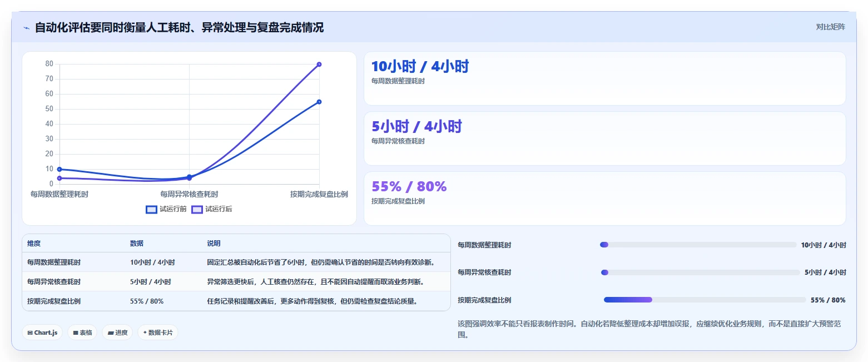Click the 试运行前 blue legend swatch
The width and height of the screenshot is (868, 362).
pyautogui.click(x=151, y=210)
